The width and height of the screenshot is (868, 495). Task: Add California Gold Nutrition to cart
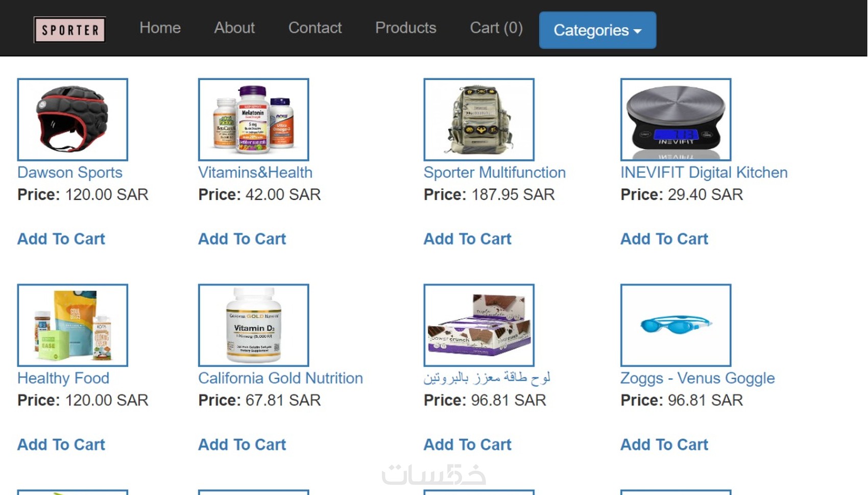click(x=242, y=444)
